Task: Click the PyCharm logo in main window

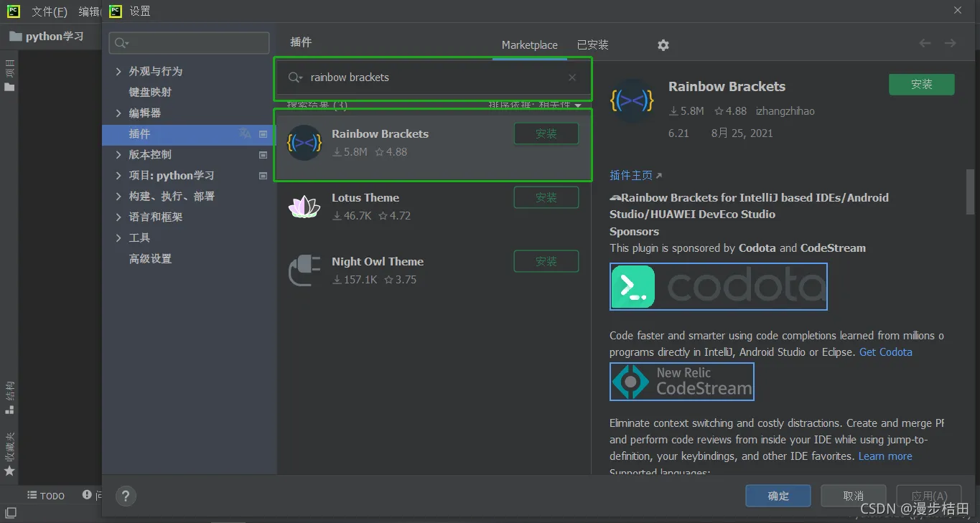Action: pos(14,11)
